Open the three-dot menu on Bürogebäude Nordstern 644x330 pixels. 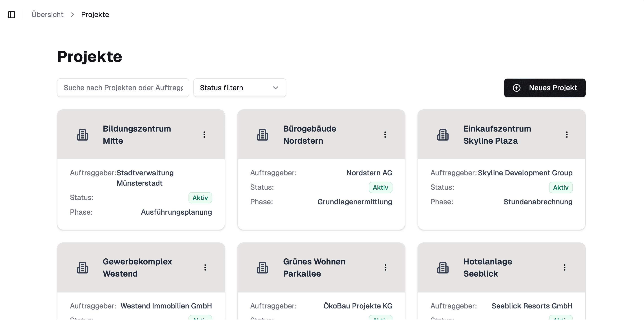(385, 135)
